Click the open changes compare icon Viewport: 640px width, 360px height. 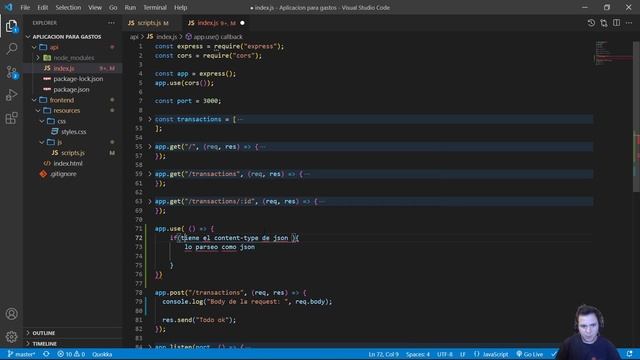point(604,23)
